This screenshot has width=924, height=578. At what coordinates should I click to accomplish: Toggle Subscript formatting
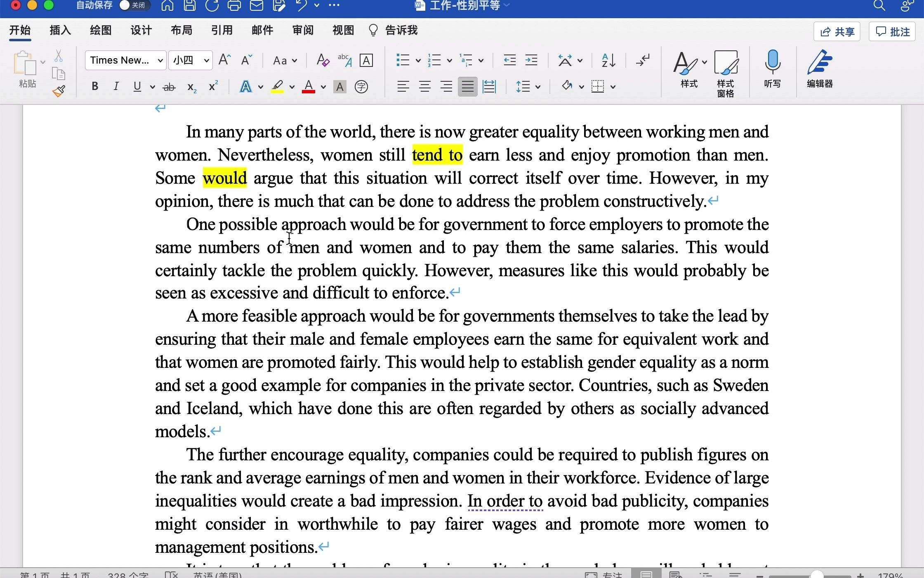tap(192, 87)
